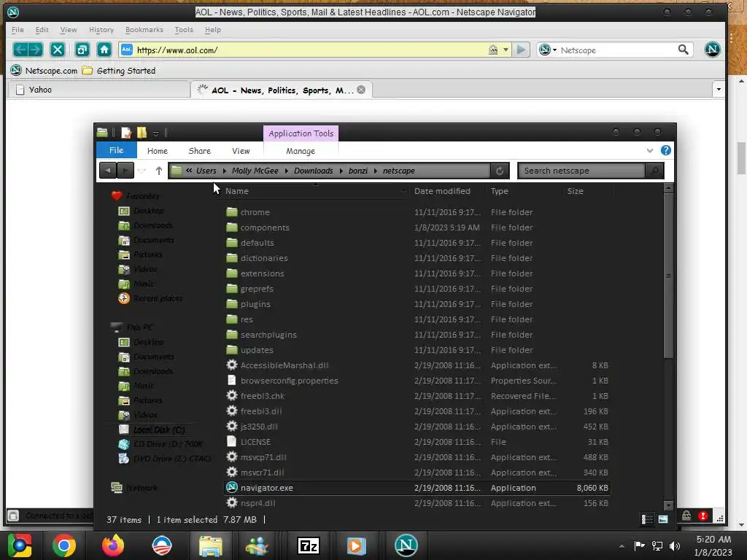747x560 pixels.
Task: Open Recent places in Favorites
Action: coord(150,298)
